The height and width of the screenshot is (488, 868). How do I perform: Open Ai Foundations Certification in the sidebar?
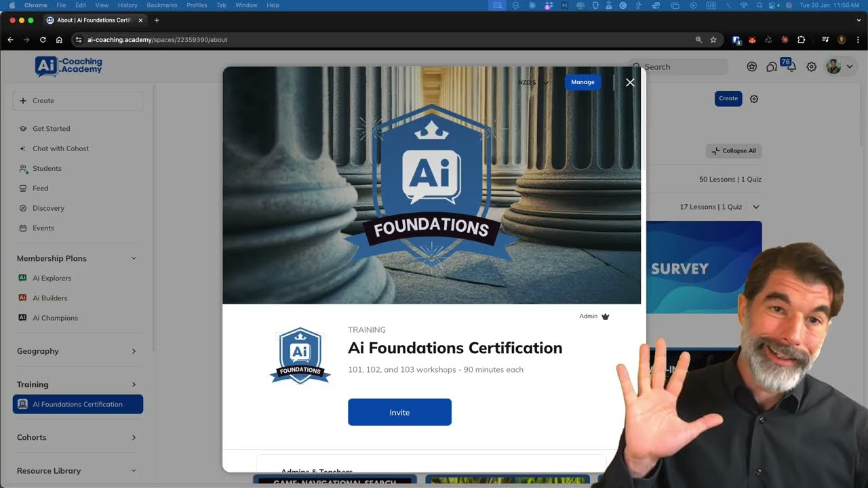(x=77, y=404)
